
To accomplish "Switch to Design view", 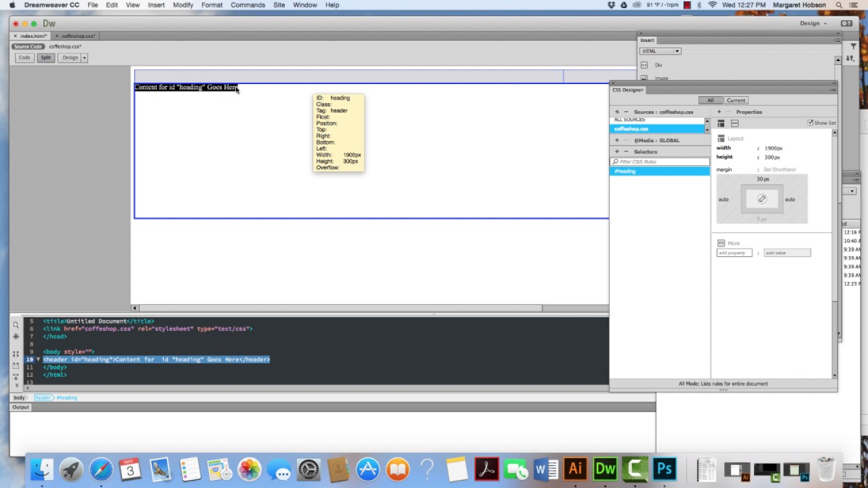I will tap(70, 58).
